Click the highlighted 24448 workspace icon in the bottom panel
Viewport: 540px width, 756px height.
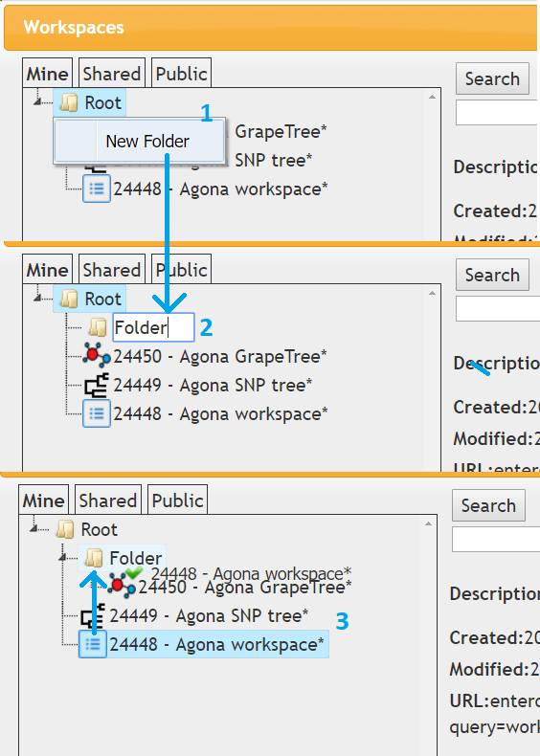(93, 644)
